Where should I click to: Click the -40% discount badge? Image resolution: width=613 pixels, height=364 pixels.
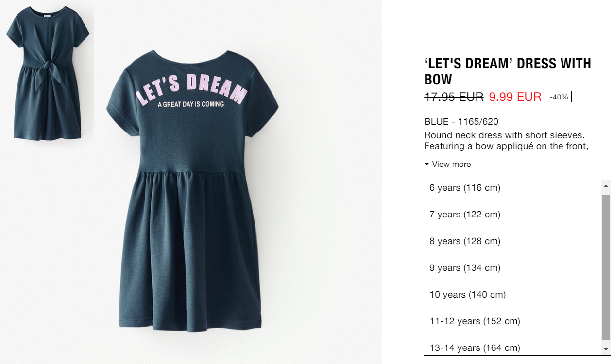click(559, 97)
